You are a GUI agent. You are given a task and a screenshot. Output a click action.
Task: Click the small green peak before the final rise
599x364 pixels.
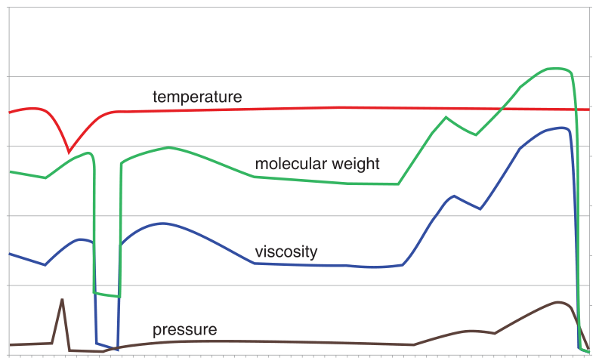(446, 117)
